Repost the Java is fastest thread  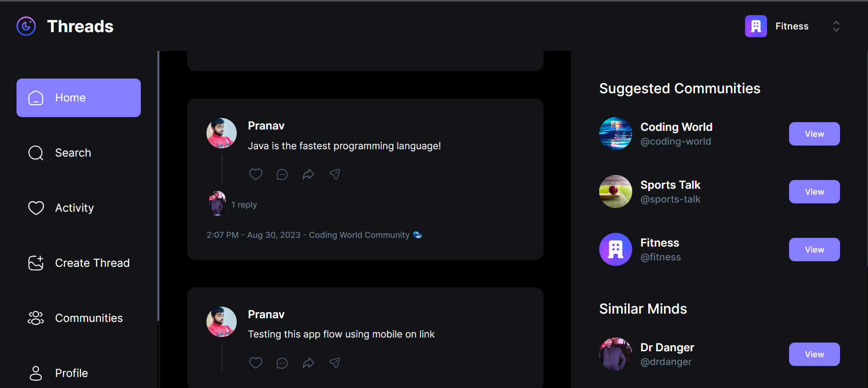(x=308, y=174)
